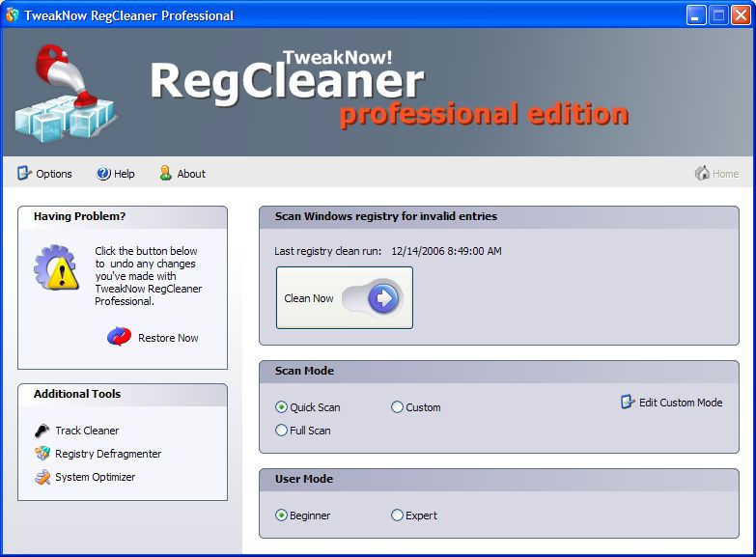Click the blue arrow on Clean Now
This screenshot has height=557, width=756.
tap(383, 298)
